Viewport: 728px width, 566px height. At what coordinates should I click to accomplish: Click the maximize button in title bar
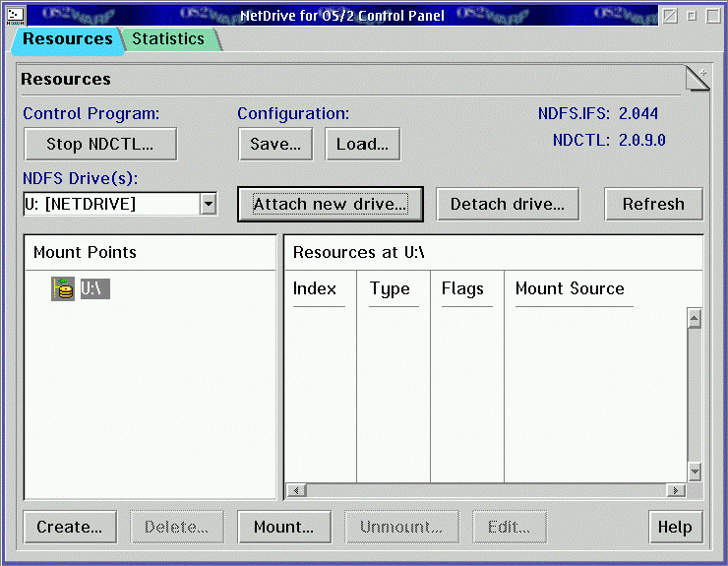[x=713, y=16]
